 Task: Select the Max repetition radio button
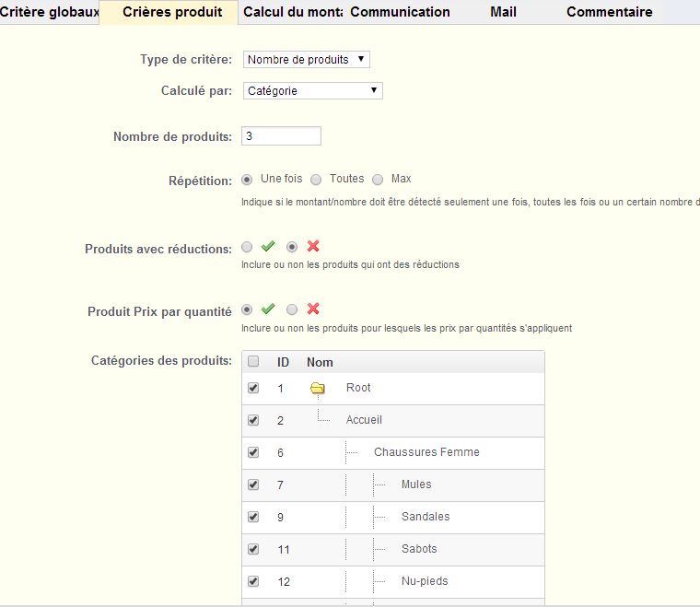(378, 180)
